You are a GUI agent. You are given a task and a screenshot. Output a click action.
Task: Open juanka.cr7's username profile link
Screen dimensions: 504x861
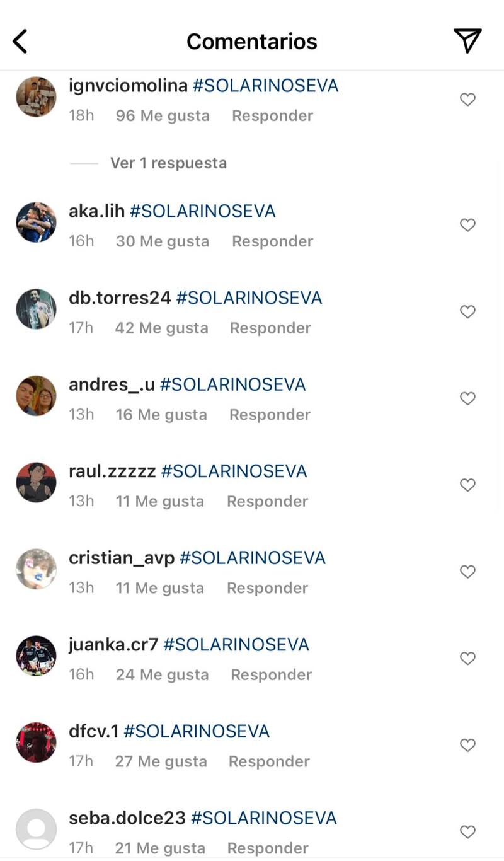pyautogui.click(x=113, y=645)
